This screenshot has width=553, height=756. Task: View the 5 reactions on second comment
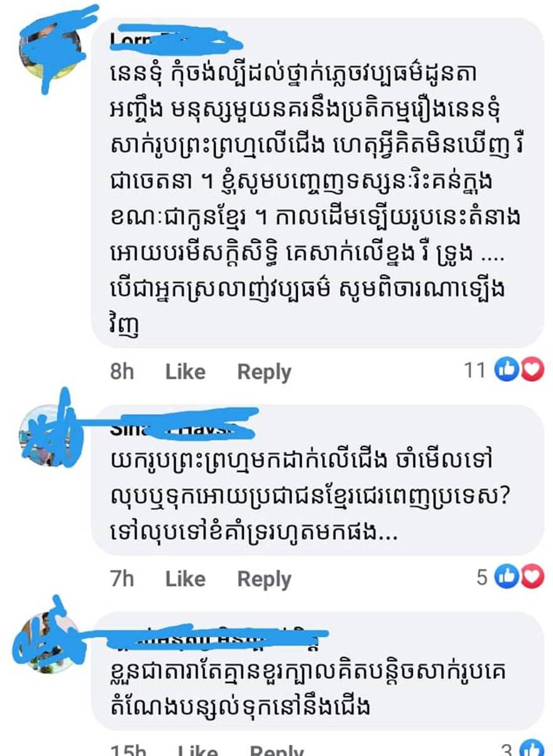[x=482, y=578]
